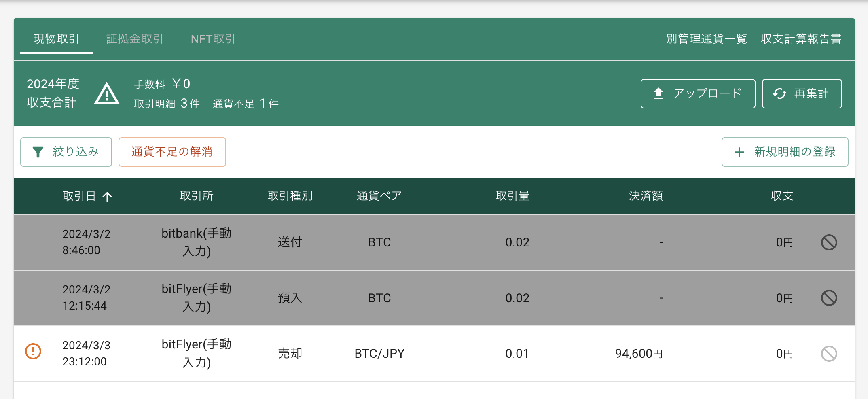Image resolution: width=868 pixels, height=399 pixels.
Task: Click the 94,600円 settlement amount cell
Action: [639, 354]
